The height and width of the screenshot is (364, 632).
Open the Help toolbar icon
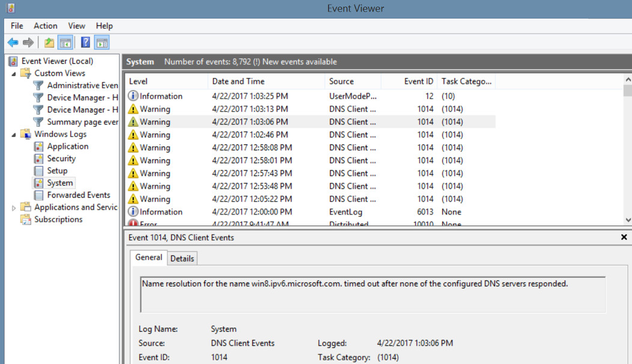[x=85, y=42]
